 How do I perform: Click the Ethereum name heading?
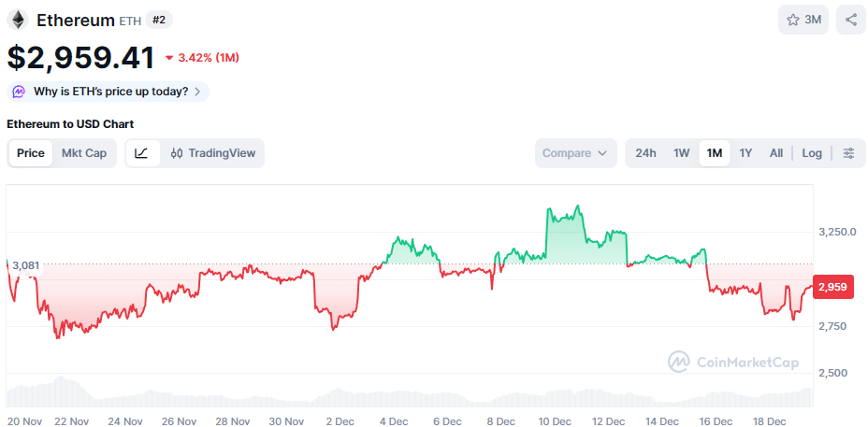tap(75, 21)
